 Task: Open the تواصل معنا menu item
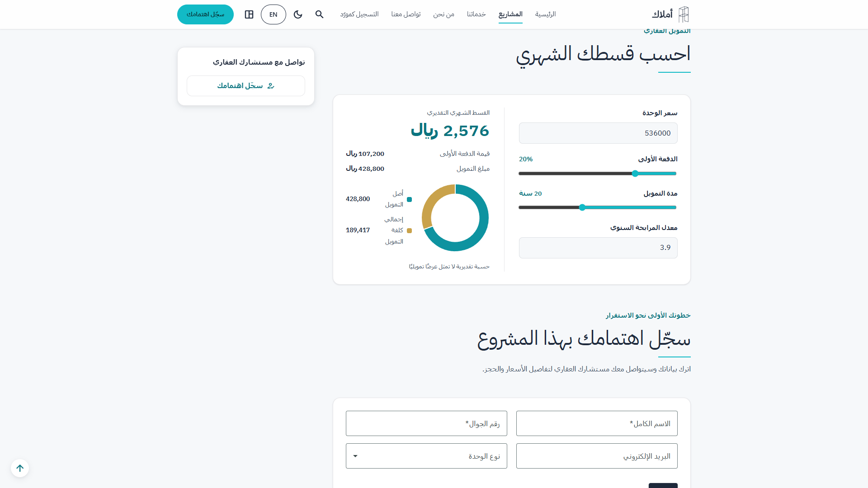[406, 14]
